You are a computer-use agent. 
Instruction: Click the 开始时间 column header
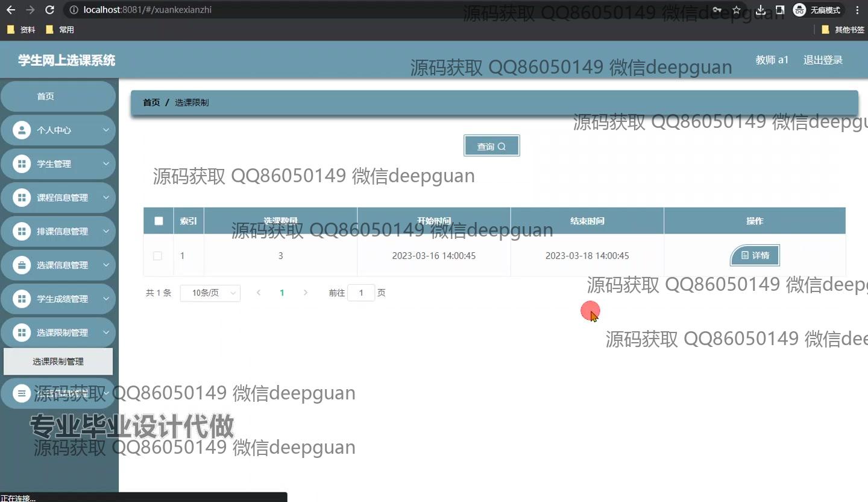tap(434, 221)
